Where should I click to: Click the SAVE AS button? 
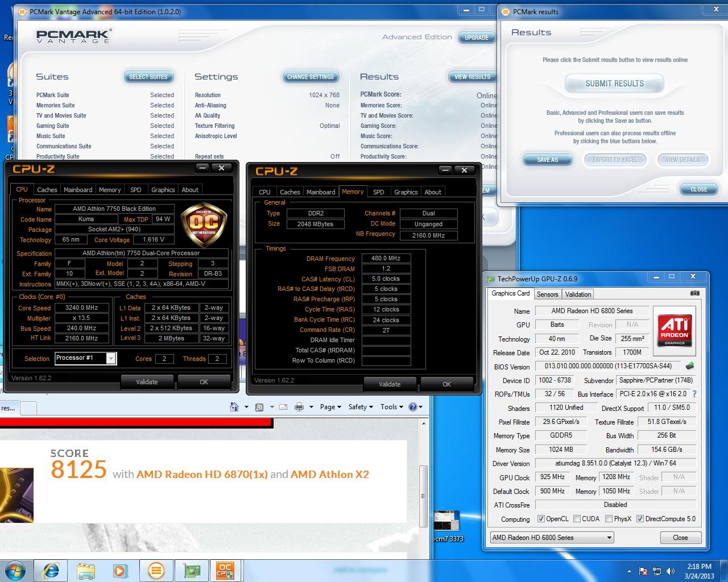click(x=548, y=160)
